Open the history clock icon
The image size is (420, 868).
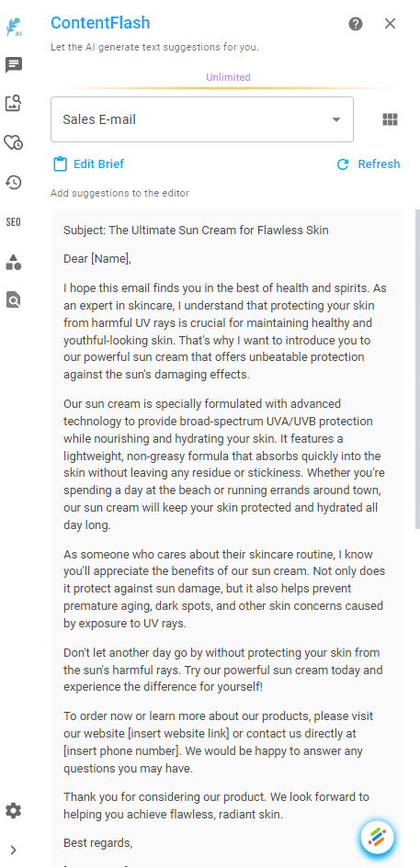click(x=13, y=182)
